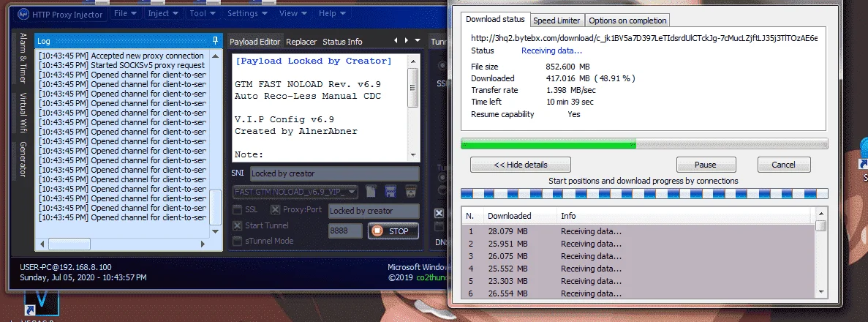This screenshot has width=868, height=322.
Task: Enable the sTunnel Mode checkbox
Action: tap(238, 241)
